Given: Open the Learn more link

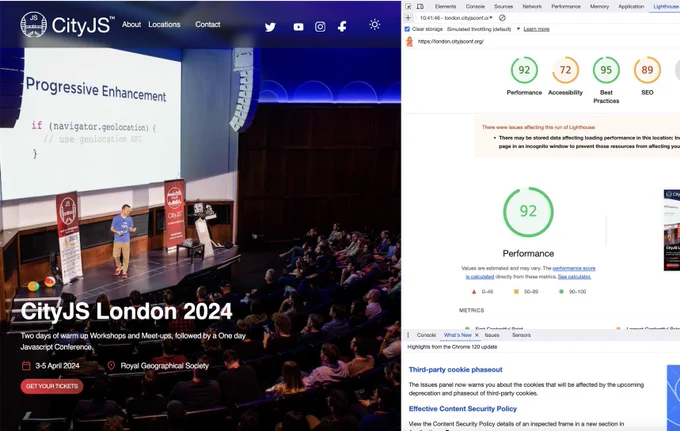Looking at the screenshot, I should click(x=536, y=29).
